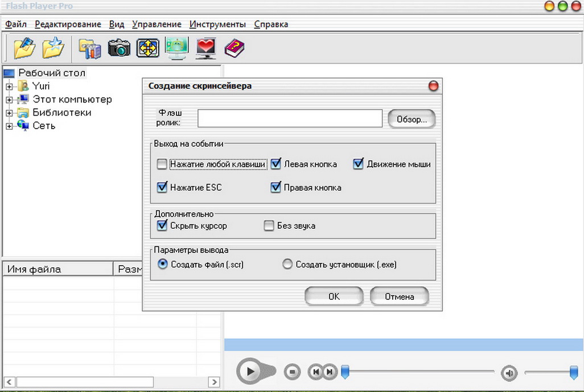Uncheck the Движение мыши checkbox
The width and height of the screenshot is (584, 392).
tap(358, 164)
